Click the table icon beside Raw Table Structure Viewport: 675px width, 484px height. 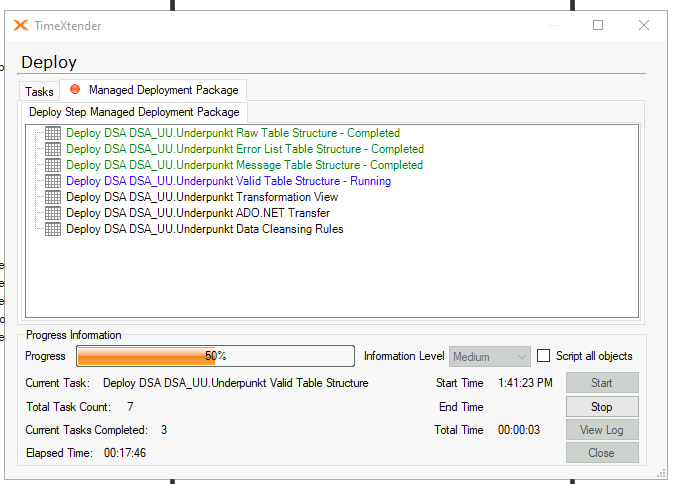click(x=53, y=133)
